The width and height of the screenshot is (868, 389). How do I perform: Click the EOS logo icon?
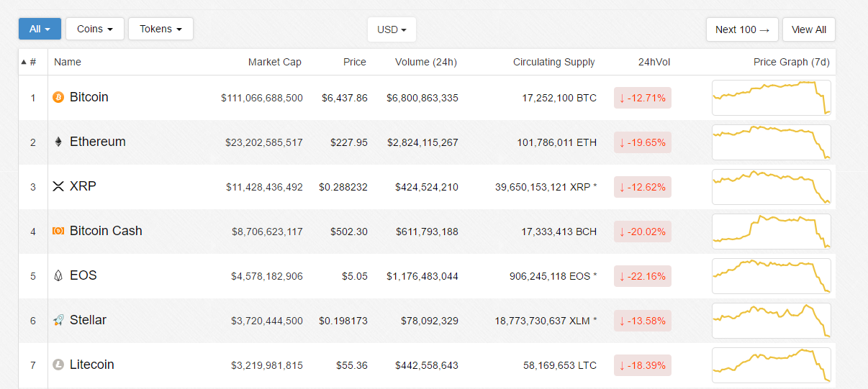58,275
